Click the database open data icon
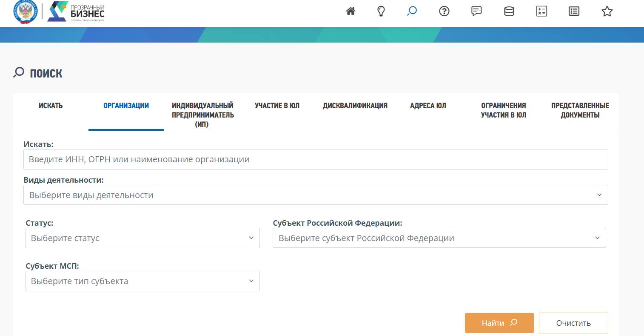This screenshot has height=336, width=644. coord(509,11)
